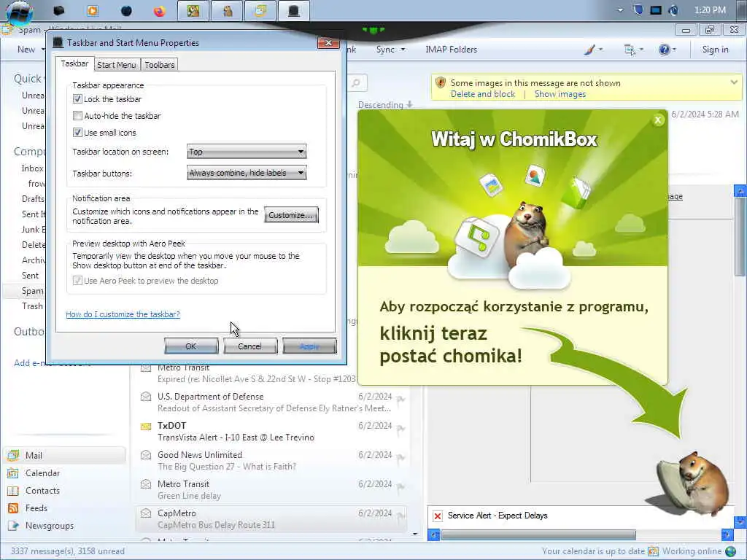
Task: Click the Apply button
Action: tap(309, 346)
